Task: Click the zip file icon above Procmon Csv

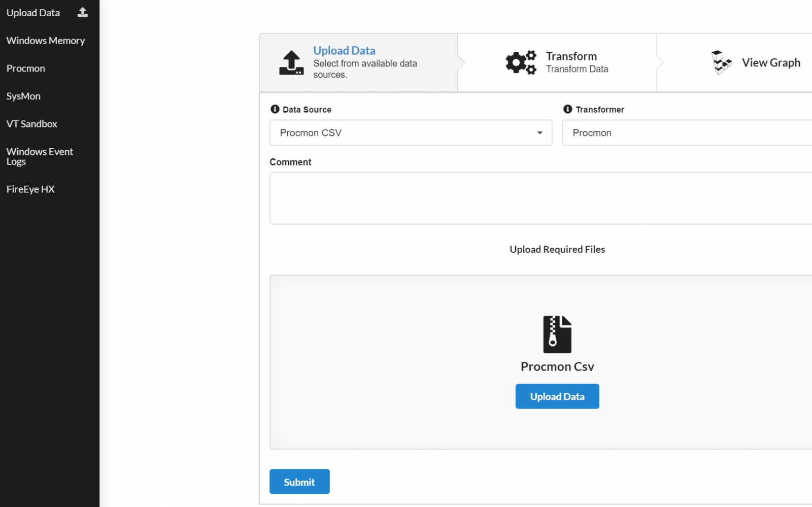Action: pos(557,334)
